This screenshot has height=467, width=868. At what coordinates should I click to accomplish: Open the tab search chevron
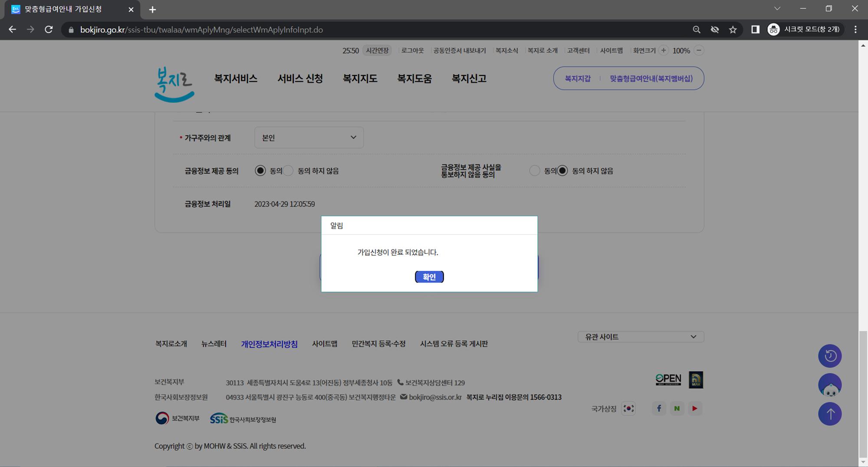[x=777, y=9]
